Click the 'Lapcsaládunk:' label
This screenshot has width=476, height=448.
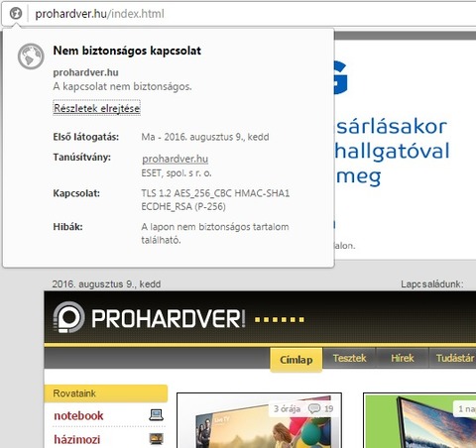pos(432,284)
